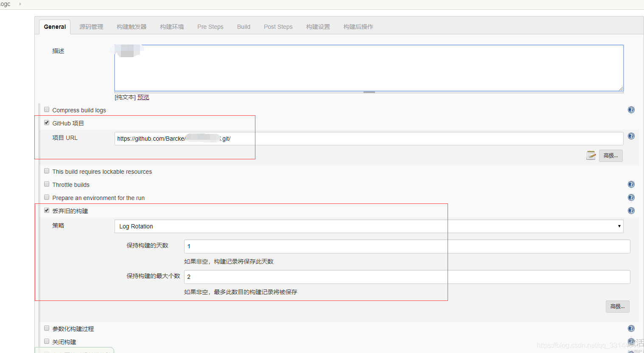644x353 pixels.
Task: Uncheck the GitHub 项目 checkbox
Action: point(47,122)
